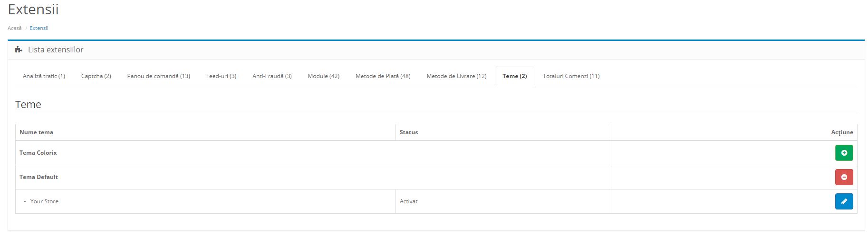View the Totaluri Comenzi tab
The width and height of the screenshot is (868, 239).
point(571,76)
